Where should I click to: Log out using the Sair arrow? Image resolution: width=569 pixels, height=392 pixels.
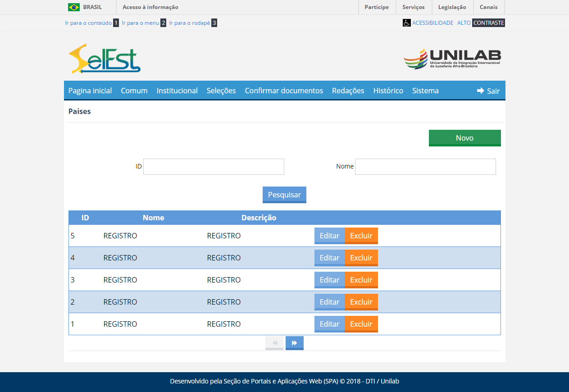[x=488, y=91]
